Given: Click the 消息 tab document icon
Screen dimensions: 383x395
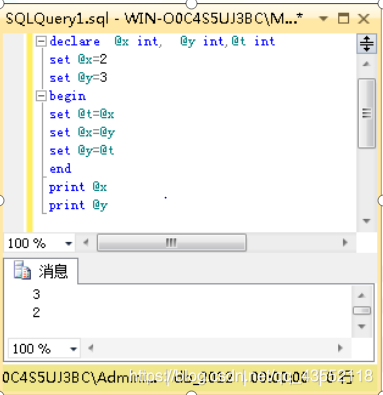Looking at the screenshot, I should pyautogui.click(x=22, y=270).
